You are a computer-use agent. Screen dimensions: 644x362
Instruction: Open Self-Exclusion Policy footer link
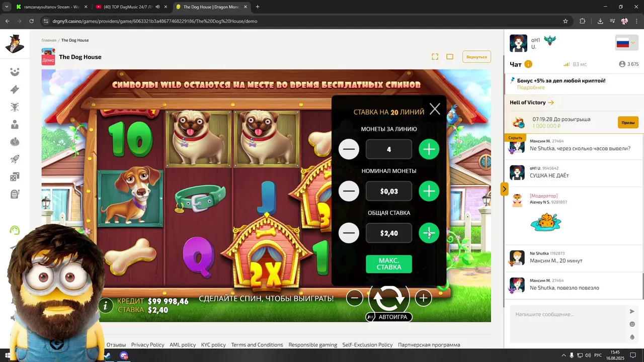click(367, 345)
